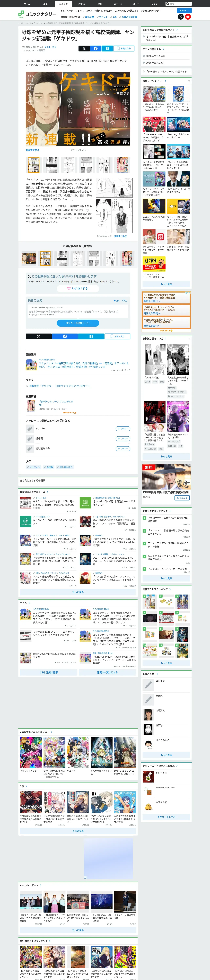The width and height of the screenshot is (210, 980).
Task: Expand the 無料試し読みマンガ sidebar heading
Action: coord(166,338)
